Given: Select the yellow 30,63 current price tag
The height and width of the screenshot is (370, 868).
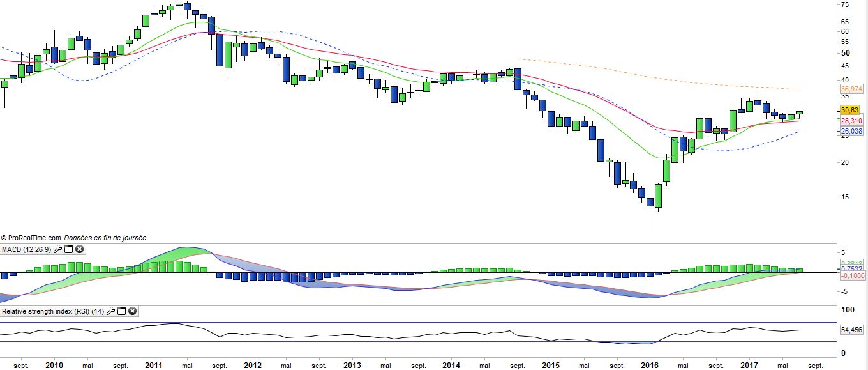Looking at the screenshot, I should 851,110.
